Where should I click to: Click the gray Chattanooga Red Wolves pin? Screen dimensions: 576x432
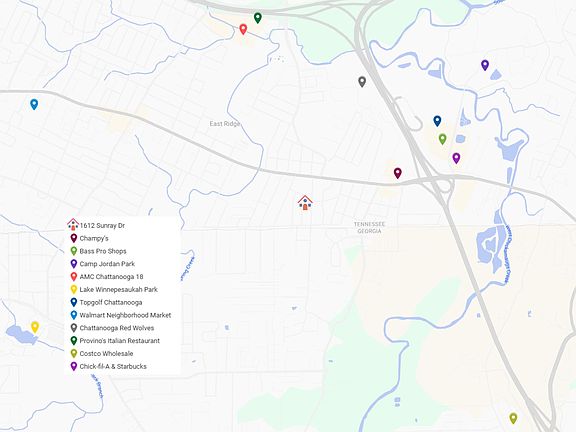pos(362,82)
